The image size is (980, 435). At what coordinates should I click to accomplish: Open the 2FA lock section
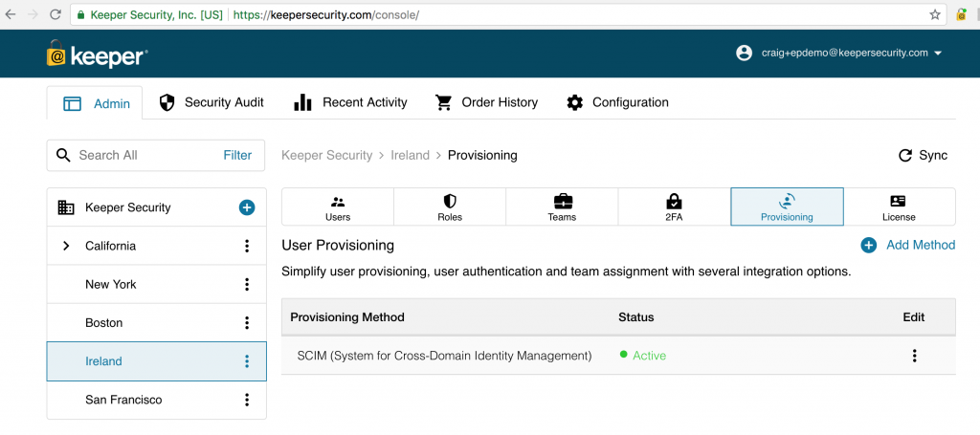[x=674, y=207]
